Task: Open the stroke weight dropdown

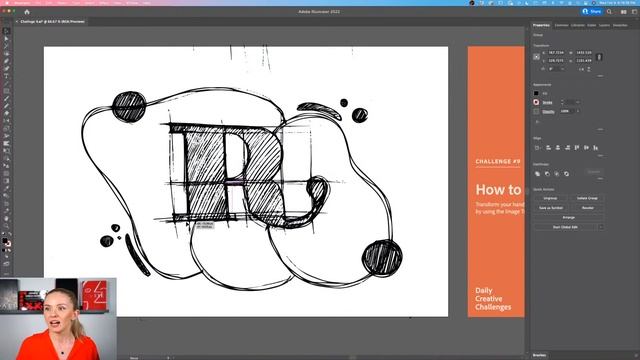Action: (578, 102)
